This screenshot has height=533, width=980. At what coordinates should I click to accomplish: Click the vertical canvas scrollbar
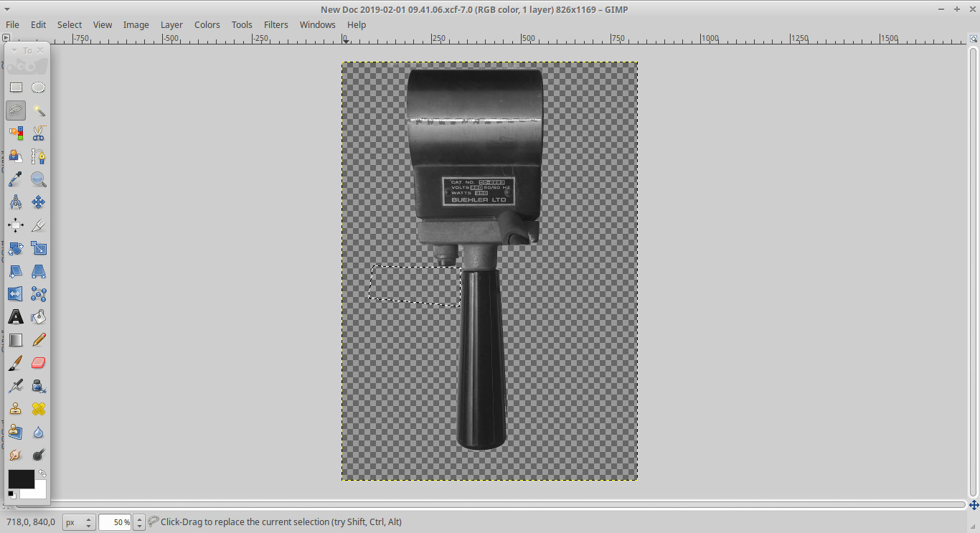974,271
